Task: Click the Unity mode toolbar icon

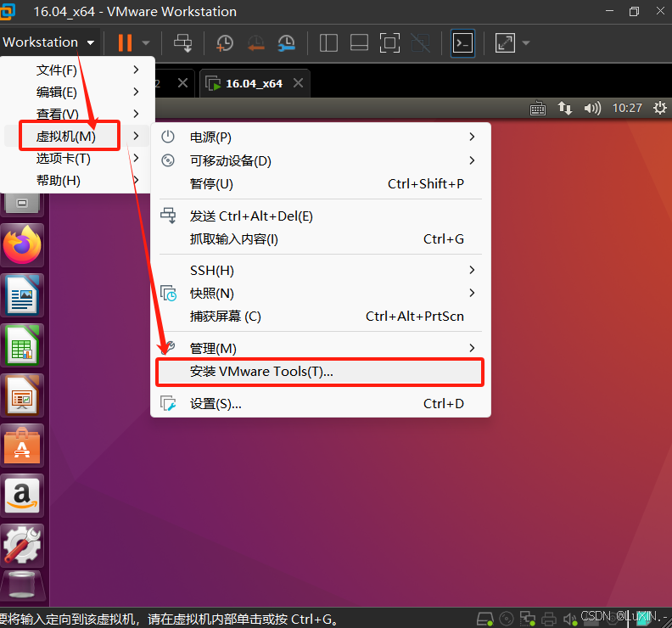Action: coord(421,43)
